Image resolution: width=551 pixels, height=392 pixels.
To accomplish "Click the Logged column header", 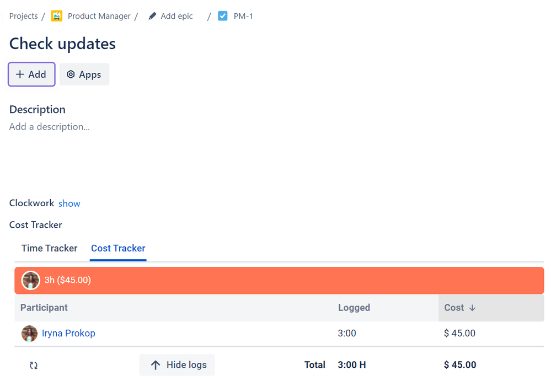I will click(x=354, y=308).
